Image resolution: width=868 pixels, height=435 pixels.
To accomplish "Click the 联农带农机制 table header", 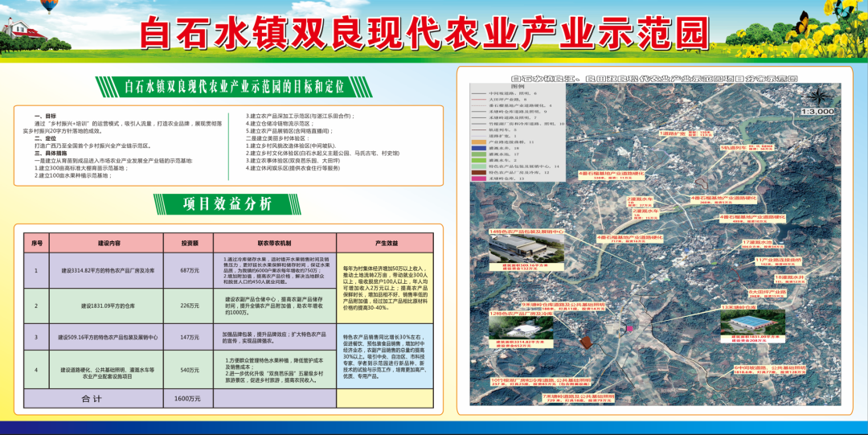I will (x=275, y=243).
